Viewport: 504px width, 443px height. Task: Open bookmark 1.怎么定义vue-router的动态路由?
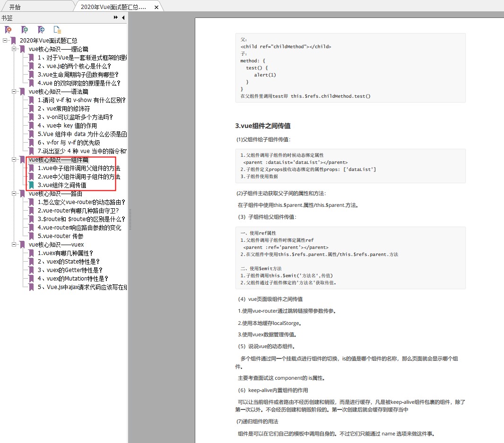click(x=81, y=202)
